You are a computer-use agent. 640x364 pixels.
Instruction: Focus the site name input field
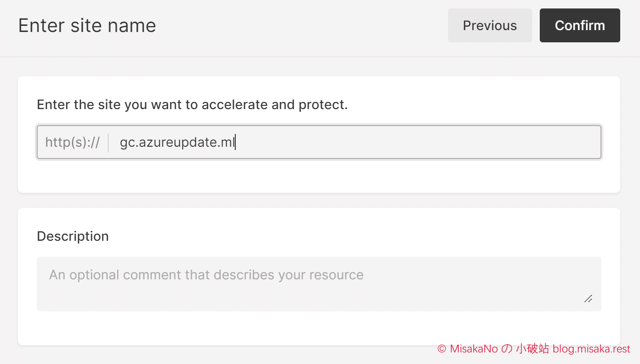click(x=319, y=142)
